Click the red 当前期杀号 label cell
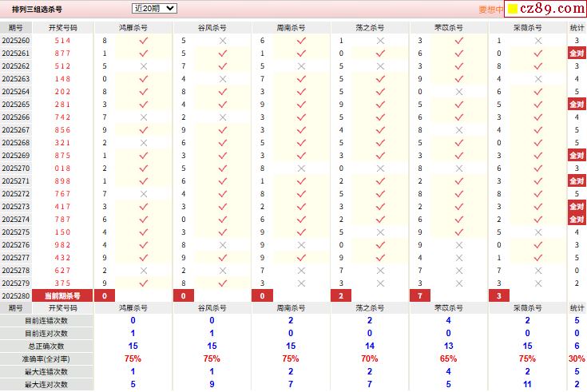Image resolution: width=587 pixels, height=392 pixels. pyautogui.click(x=63, y=296)
